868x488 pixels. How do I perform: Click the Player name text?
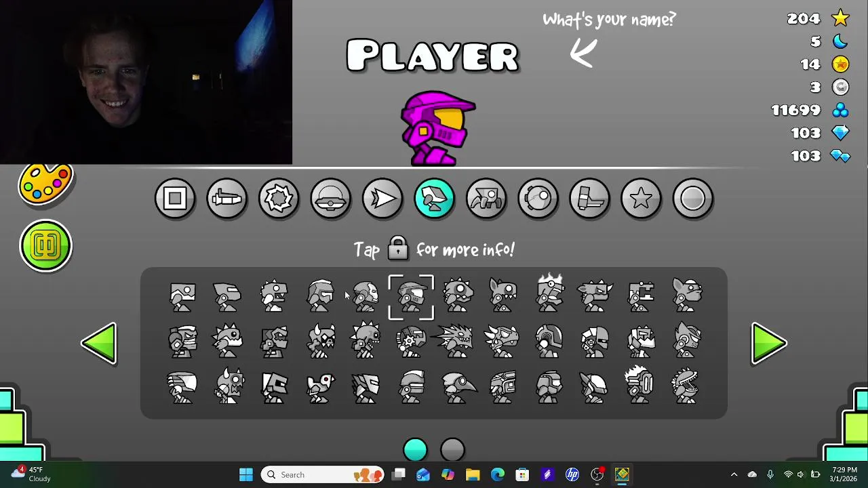tap(433, 56)
